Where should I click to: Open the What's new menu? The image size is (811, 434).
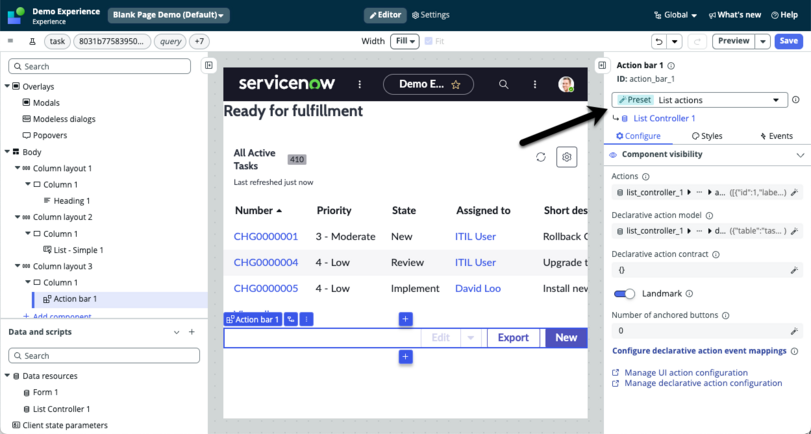pyautogui.click(x=734, y=15)
